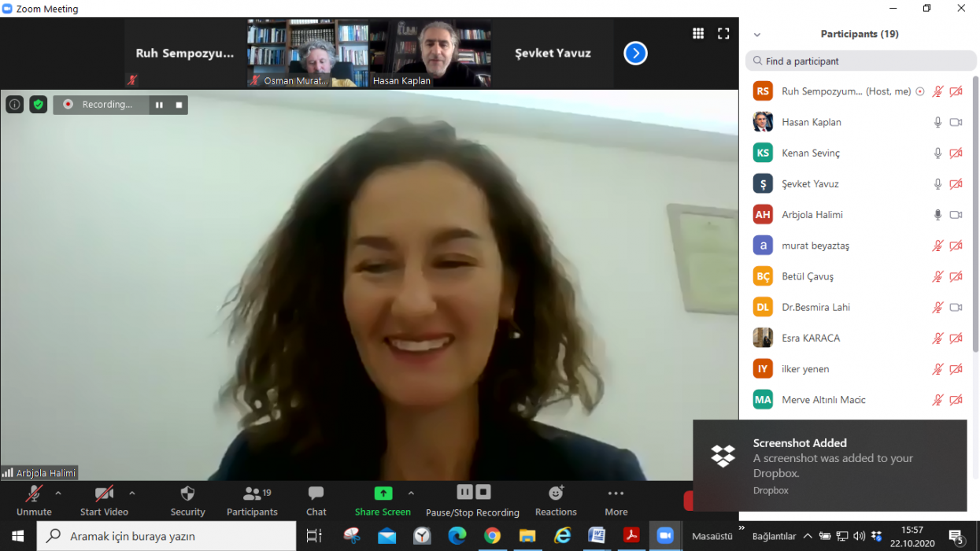
Task: Toggle the Participants panel
Action: [252, 501]
